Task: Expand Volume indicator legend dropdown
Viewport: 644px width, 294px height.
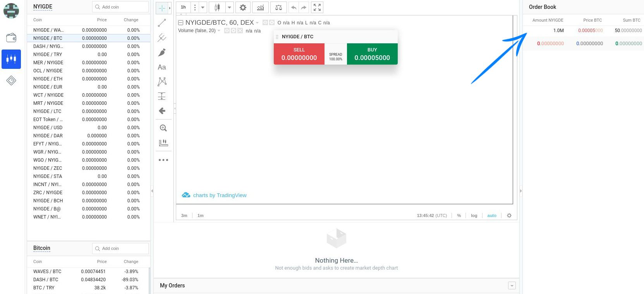Action: click(x=219, y=31)
